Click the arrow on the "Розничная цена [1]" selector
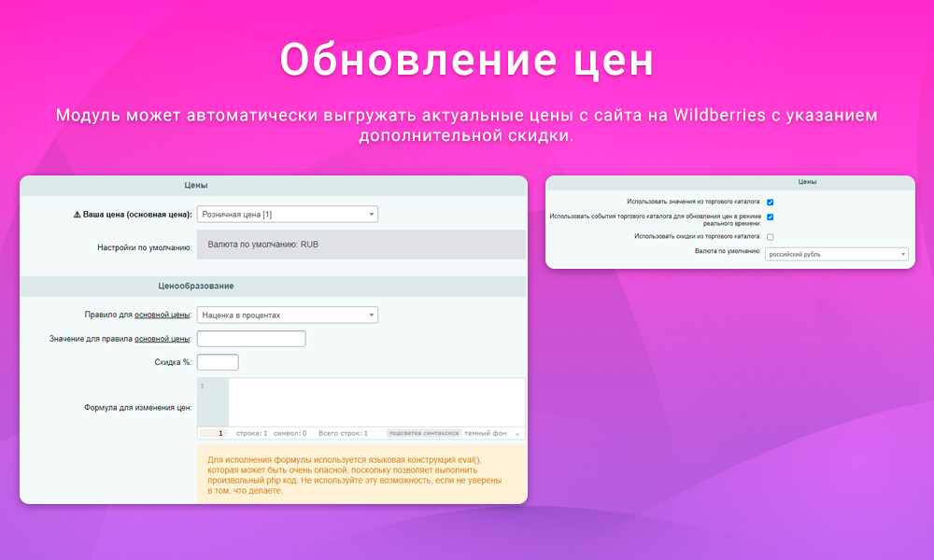The width and height of the screenshot is (934, 560). tap(370, 213)
